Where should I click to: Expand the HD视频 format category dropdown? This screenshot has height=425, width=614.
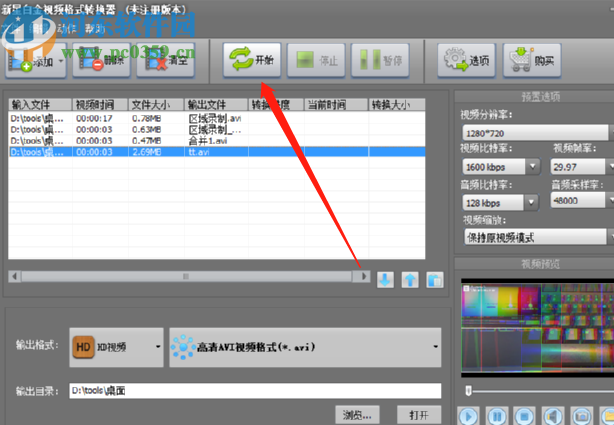click(157, 348)
